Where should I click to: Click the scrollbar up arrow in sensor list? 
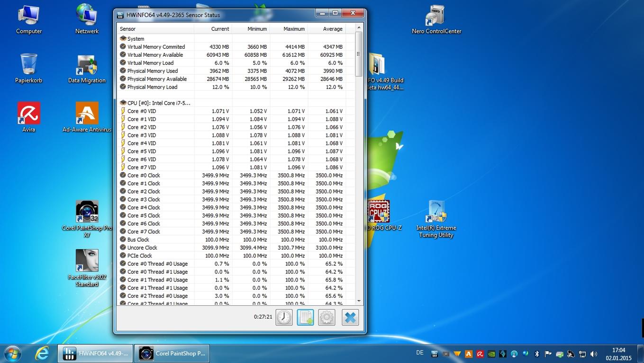click(x=359, y=28)
